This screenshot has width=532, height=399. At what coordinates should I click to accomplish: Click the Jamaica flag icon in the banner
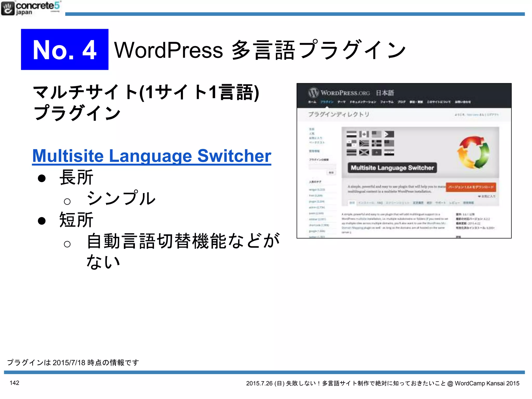click(364, 152)
